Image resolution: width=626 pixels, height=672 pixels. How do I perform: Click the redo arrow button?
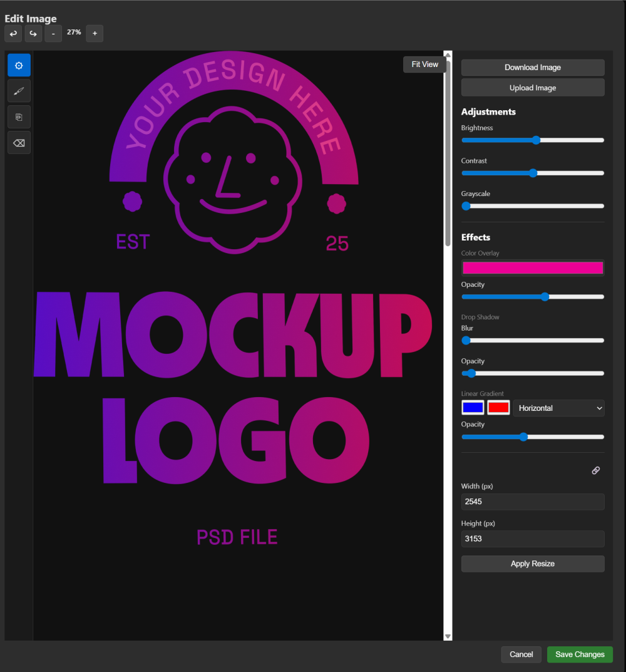[x=33, y=33]
